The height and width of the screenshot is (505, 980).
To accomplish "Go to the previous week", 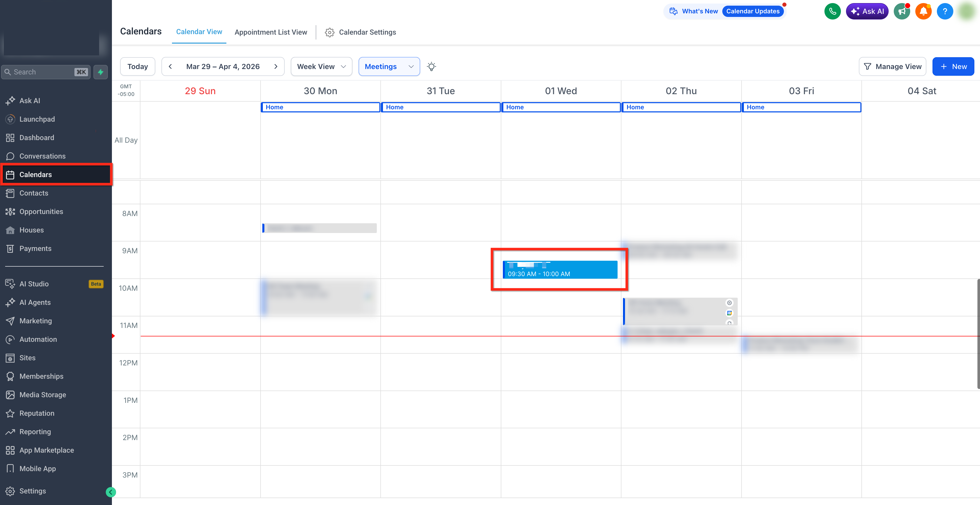I will tap(170, 66).
